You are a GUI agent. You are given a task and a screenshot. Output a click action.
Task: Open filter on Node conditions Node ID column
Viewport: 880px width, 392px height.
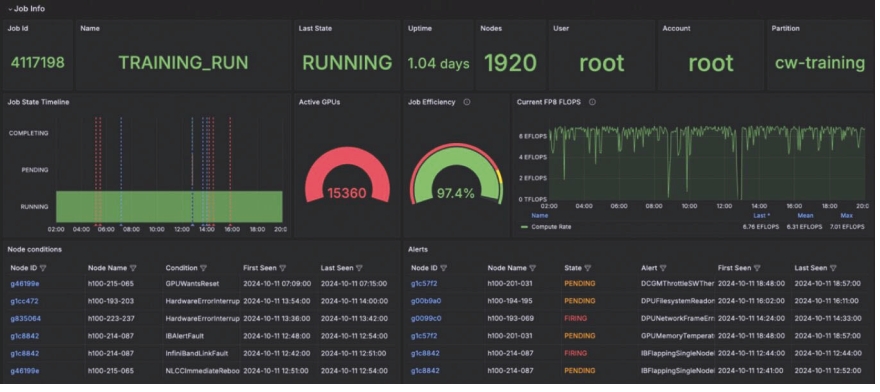point(43,268)
